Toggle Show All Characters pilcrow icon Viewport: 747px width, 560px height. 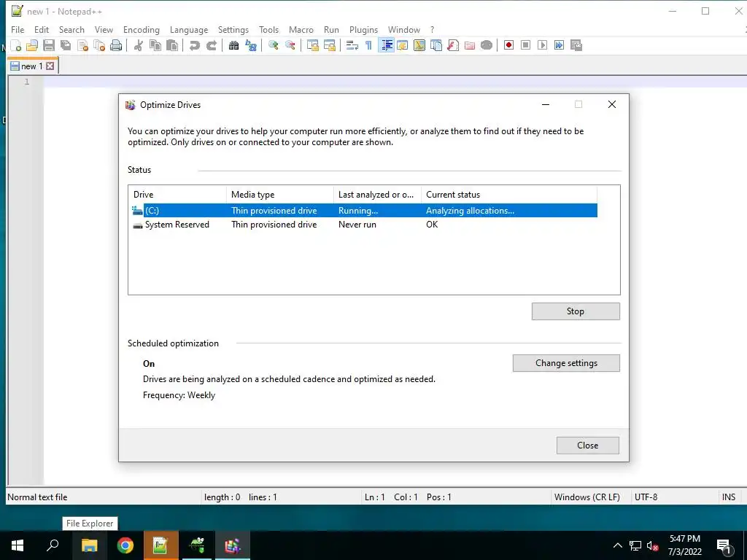368,46
